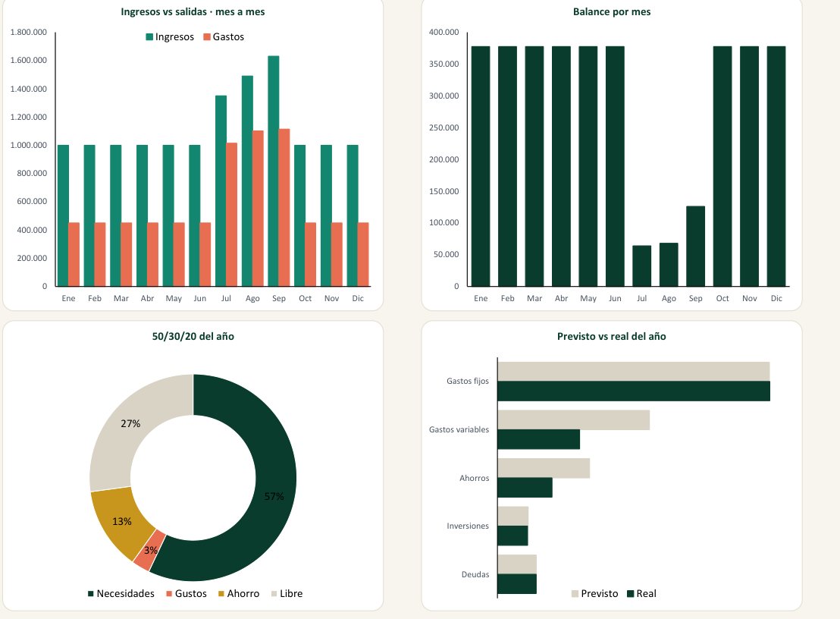Select the Necesidades legend entry
Screen dimensions: 840x619
[121, 593]
